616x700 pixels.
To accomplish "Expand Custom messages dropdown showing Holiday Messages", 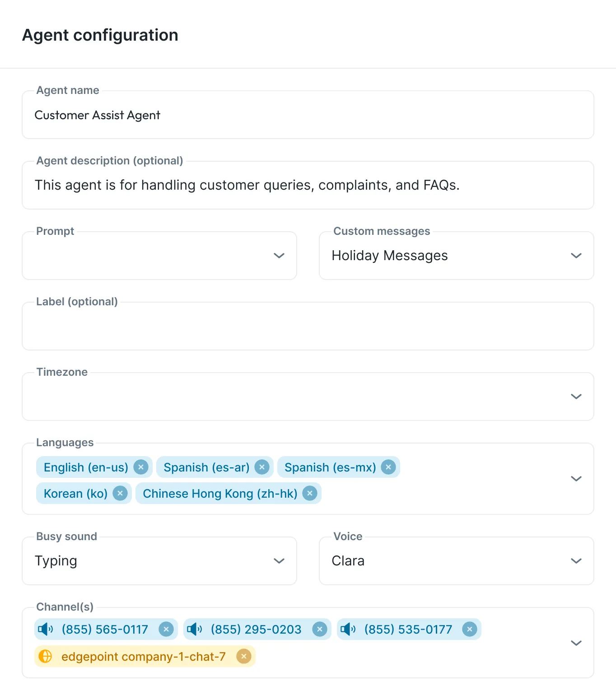I will 457,256.
